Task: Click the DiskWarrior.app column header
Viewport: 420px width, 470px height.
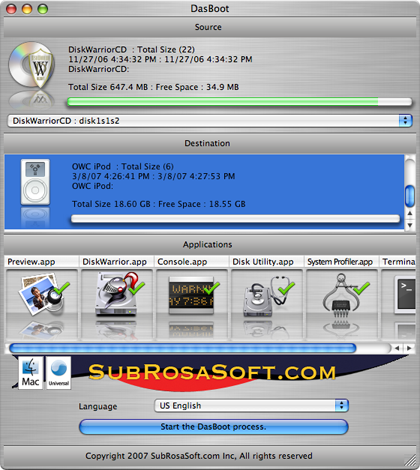Action: click(117, 262)
